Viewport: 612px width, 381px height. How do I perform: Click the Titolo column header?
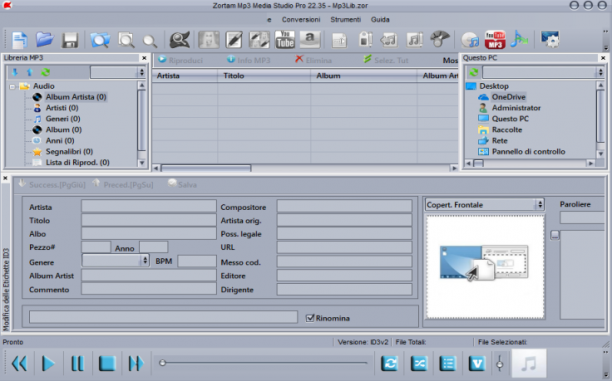tap(264, 76)
